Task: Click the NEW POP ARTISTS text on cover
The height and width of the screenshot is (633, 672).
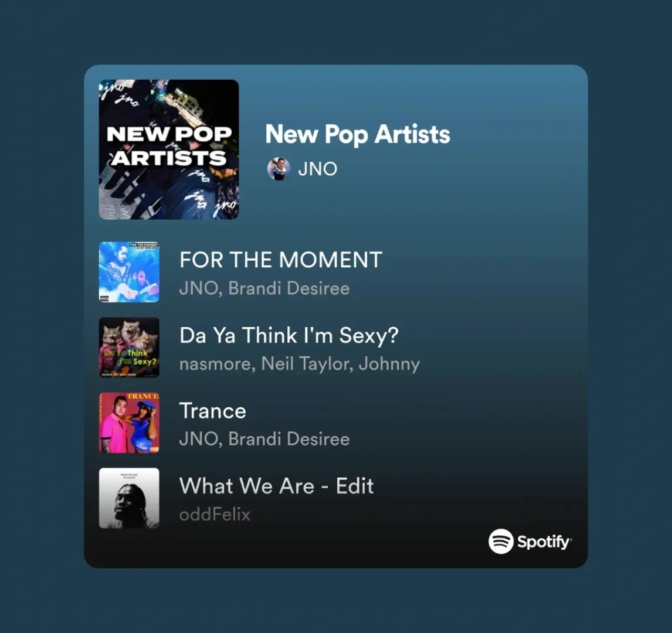Action: (169, 145)
